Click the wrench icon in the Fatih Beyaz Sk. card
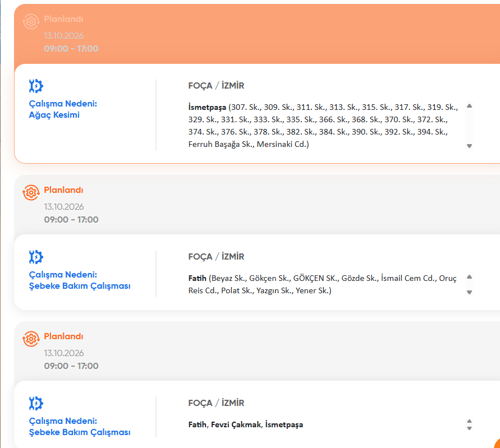The width and height of the screenshot is (500, 448). (36, 257)
